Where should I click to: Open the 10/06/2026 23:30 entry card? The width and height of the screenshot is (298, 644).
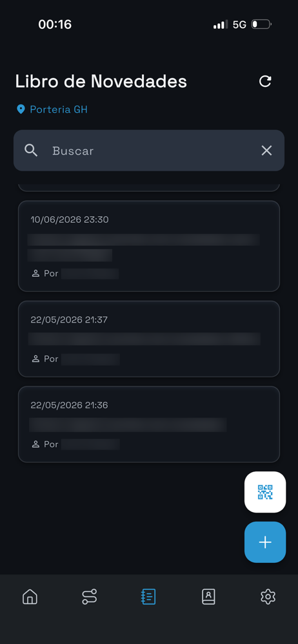coord(149,246)
